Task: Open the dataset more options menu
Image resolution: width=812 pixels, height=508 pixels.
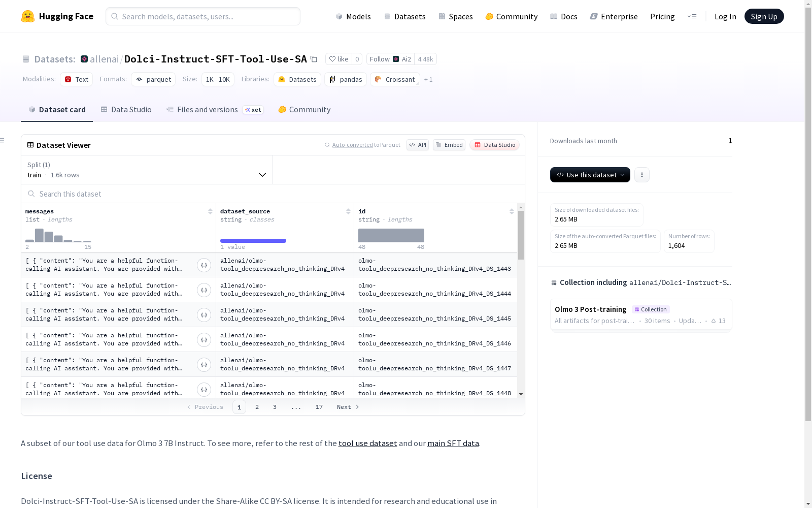Action: 642,175
